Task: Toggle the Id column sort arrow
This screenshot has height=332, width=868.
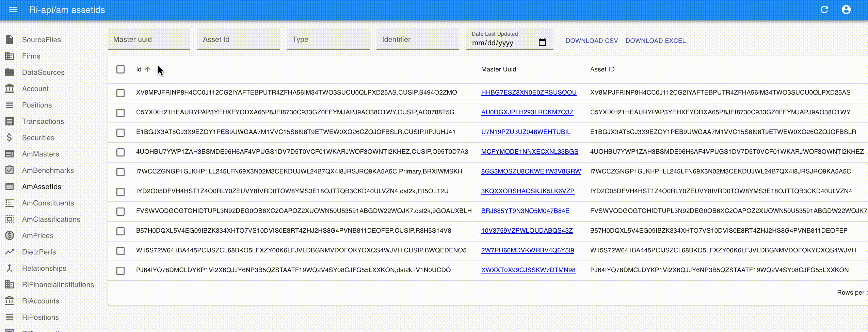Action: coord(148,69)
